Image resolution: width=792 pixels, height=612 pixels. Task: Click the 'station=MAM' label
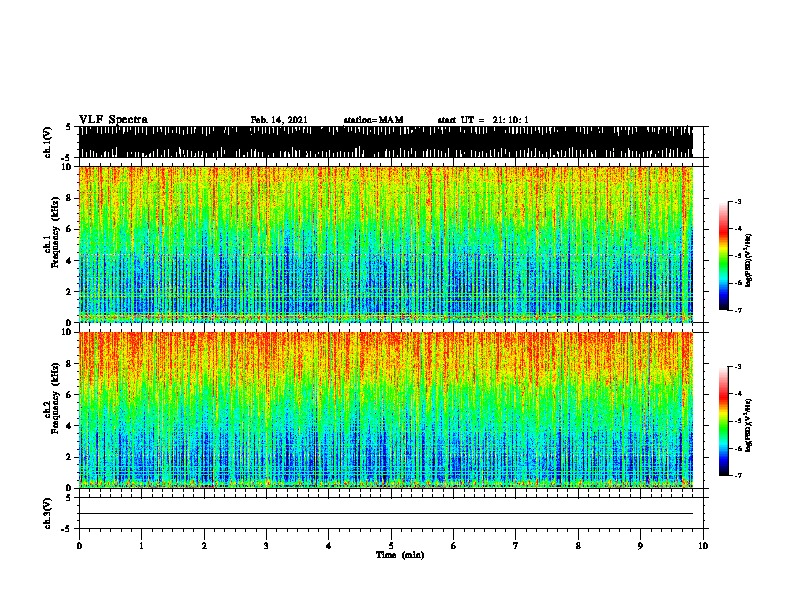373,120
